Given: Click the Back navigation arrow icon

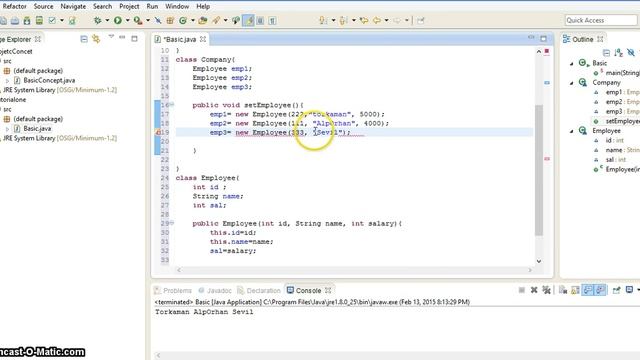Looking at the screenshot, I should click(x=377, y=20).
